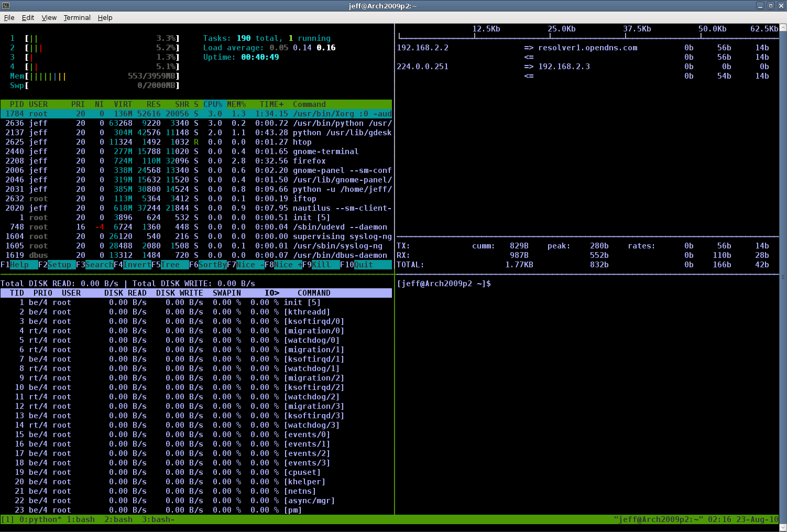Click the terminal window icon in title bar

5,6
